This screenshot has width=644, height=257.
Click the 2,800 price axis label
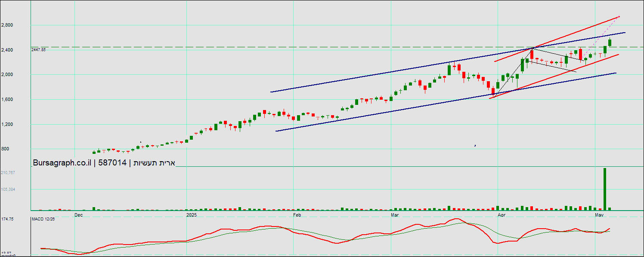click(x=7, y=25)
